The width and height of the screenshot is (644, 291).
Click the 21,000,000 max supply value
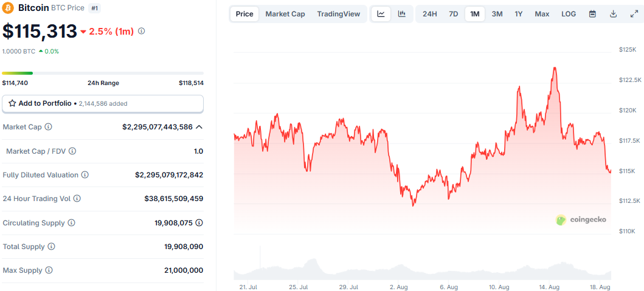click(x=184, y=270)
